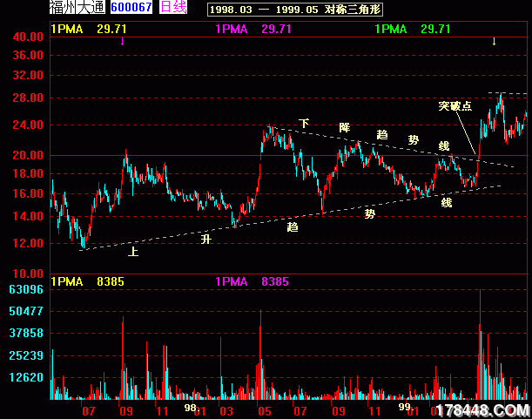This screenshot has height=419, width=532.
Task: Click the 上 character on ascending trendline
Action: pos(133,252)
